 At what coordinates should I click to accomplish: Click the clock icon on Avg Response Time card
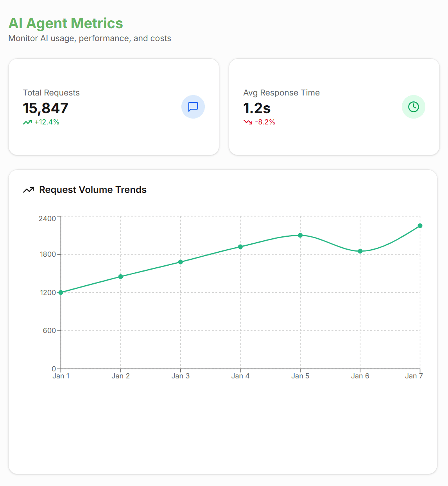point(414,107)
